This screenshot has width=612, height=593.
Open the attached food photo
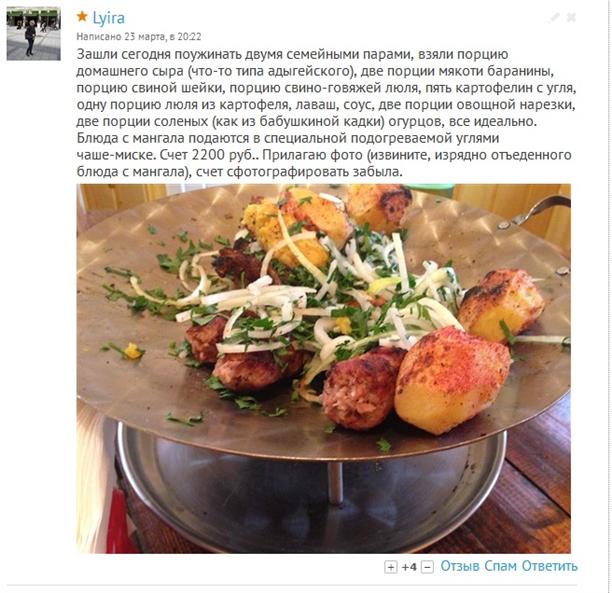click(324, 369)
